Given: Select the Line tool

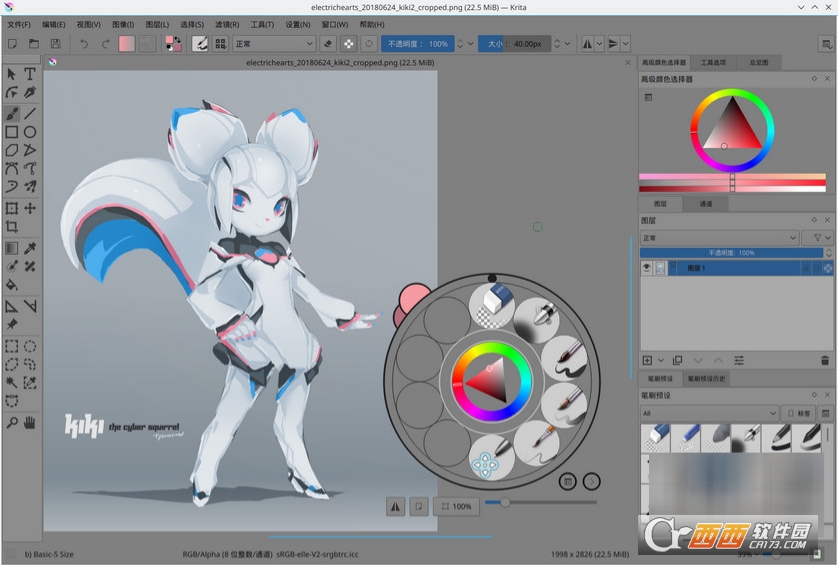Looking at the screenshot, I should [30, 113].
